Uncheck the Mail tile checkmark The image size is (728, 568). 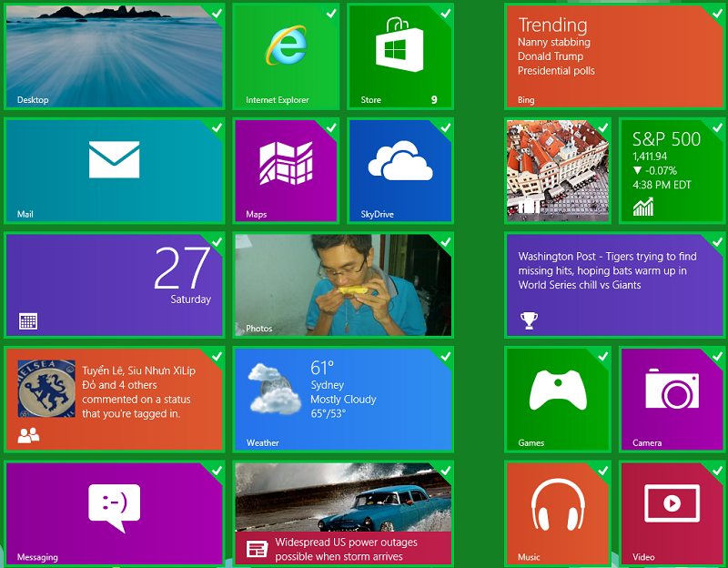[x=217, y=127]
